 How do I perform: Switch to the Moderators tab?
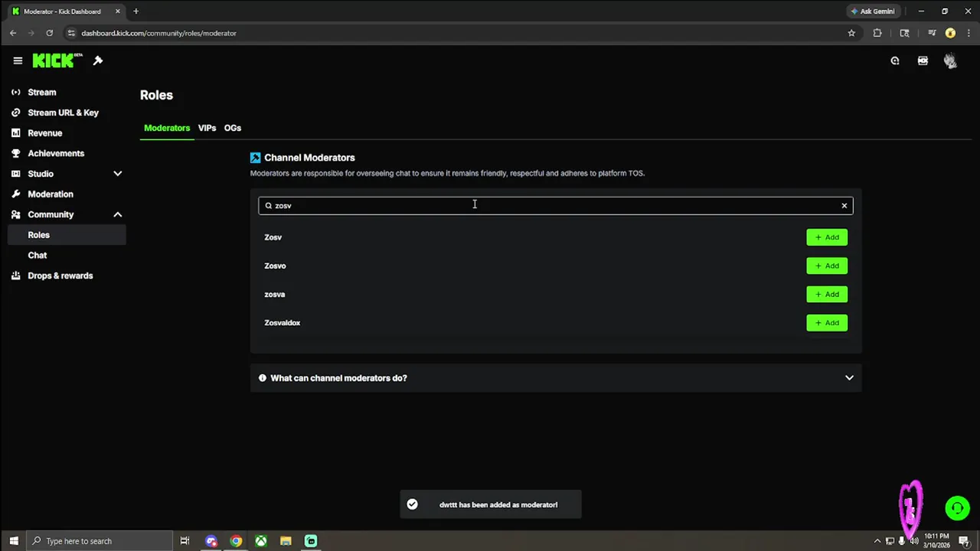[x=167, y=128]
